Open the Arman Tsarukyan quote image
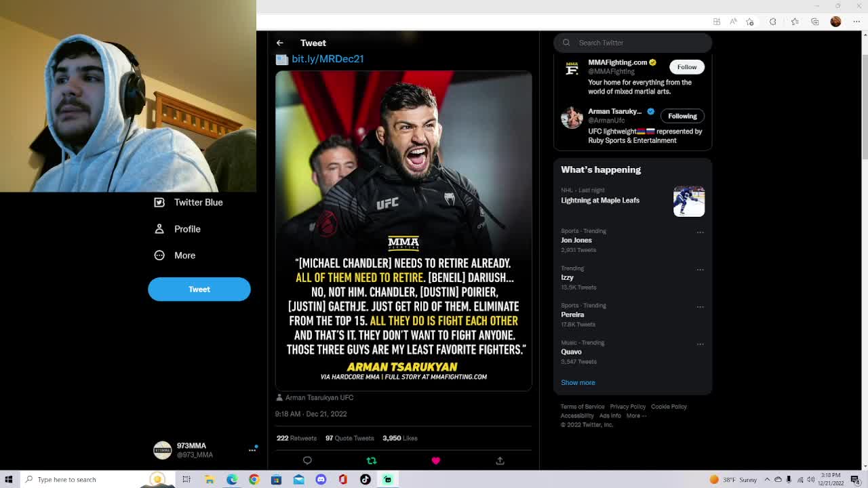Screen dimensions: 868x488 click(403, 230)
